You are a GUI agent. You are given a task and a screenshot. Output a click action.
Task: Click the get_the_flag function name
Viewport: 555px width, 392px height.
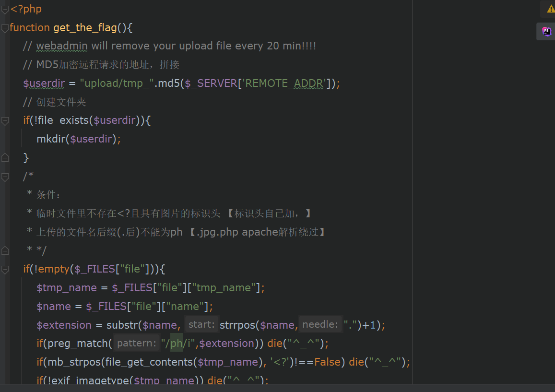click(x=84, y=28)
